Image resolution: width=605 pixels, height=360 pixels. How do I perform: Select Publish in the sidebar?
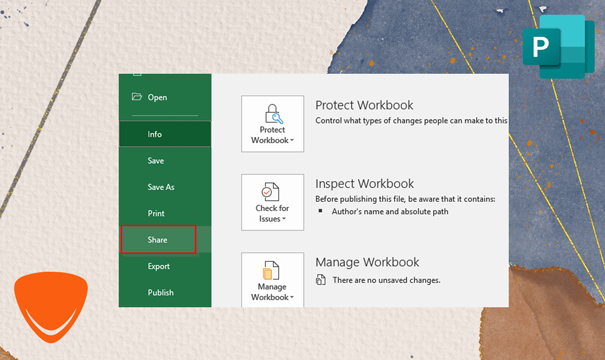coord(165,292)
